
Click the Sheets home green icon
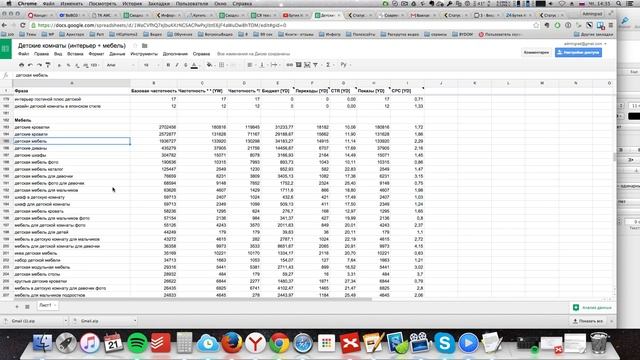tap(5, 49)
